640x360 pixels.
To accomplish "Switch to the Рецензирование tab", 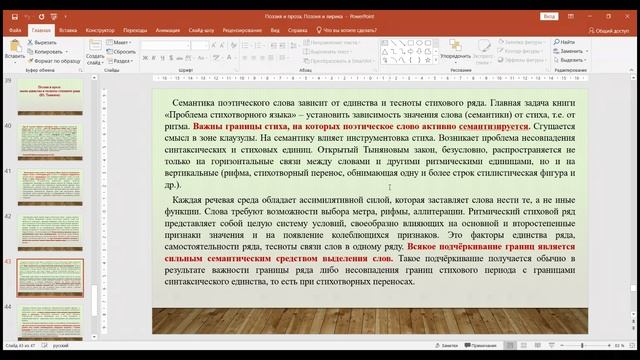I will [x=242, y=30].
